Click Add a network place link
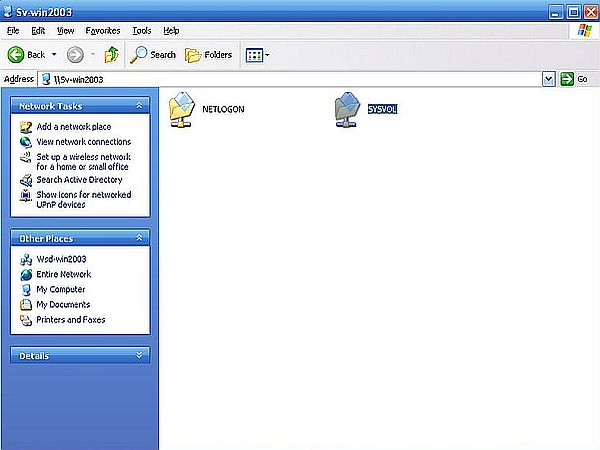Viewport: 600px width, 450px height. 74,127
